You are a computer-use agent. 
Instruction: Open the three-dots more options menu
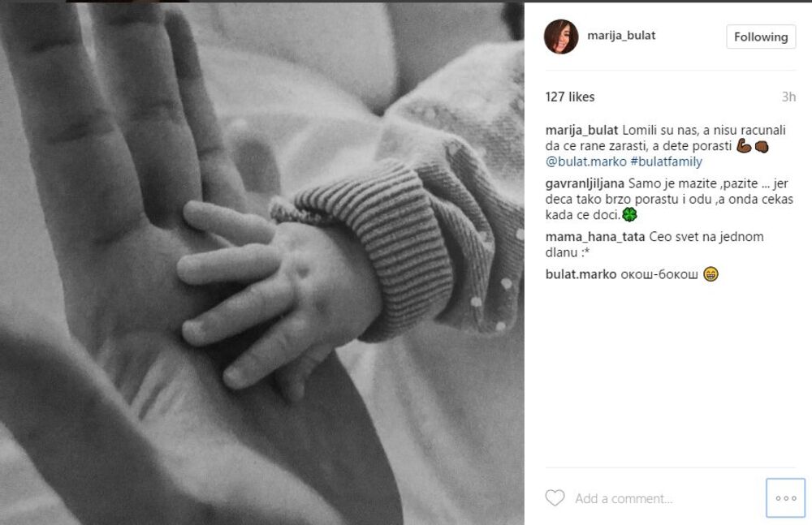click(x=785, y=498)
